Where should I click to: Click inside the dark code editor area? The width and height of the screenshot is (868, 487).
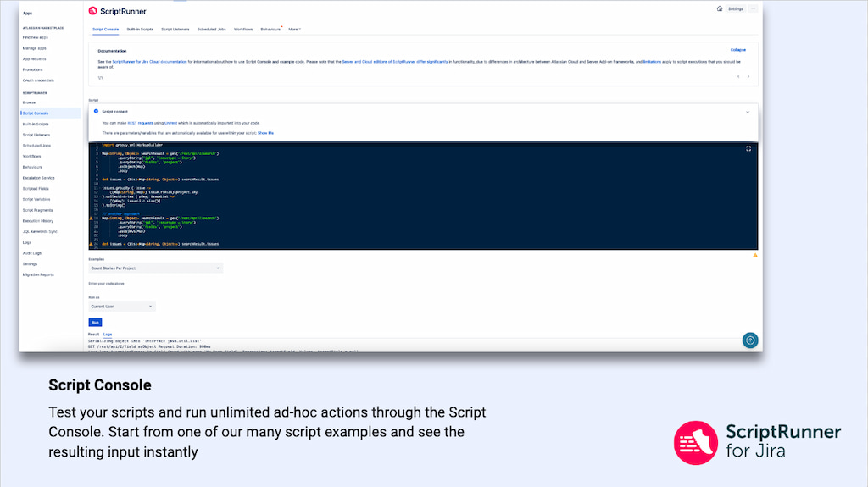[x=424, y=196]
